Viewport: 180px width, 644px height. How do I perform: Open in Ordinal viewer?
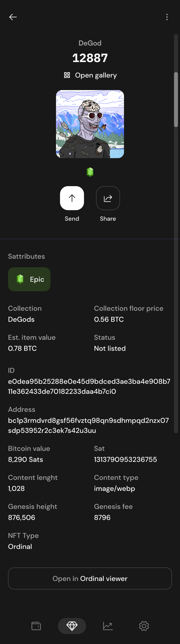pos(90,579)
